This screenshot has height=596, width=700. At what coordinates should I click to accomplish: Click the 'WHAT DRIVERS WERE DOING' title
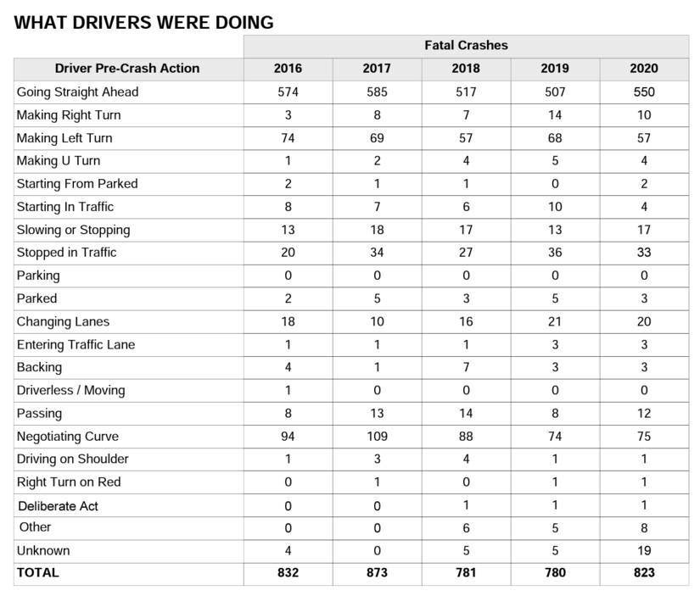pos(143,23)
